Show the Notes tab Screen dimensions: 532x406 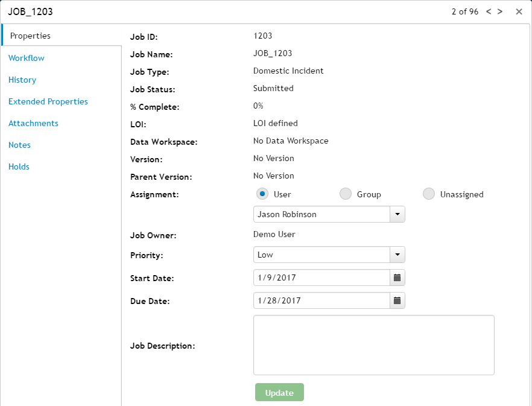coord(19,145)
